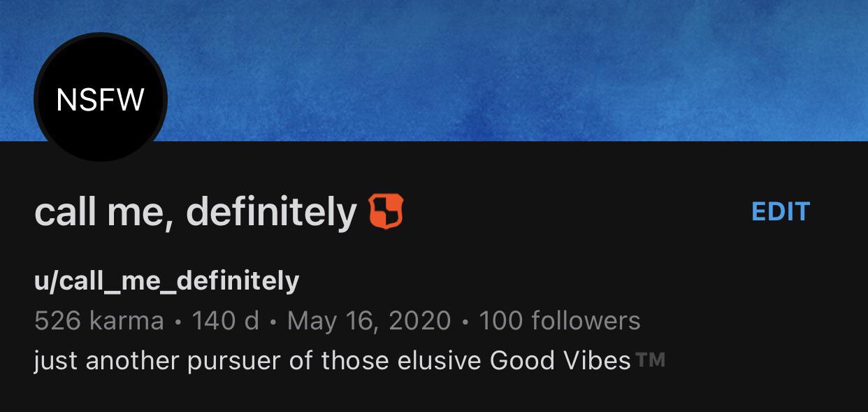Tap the 140 d account age

pos(225,321)
